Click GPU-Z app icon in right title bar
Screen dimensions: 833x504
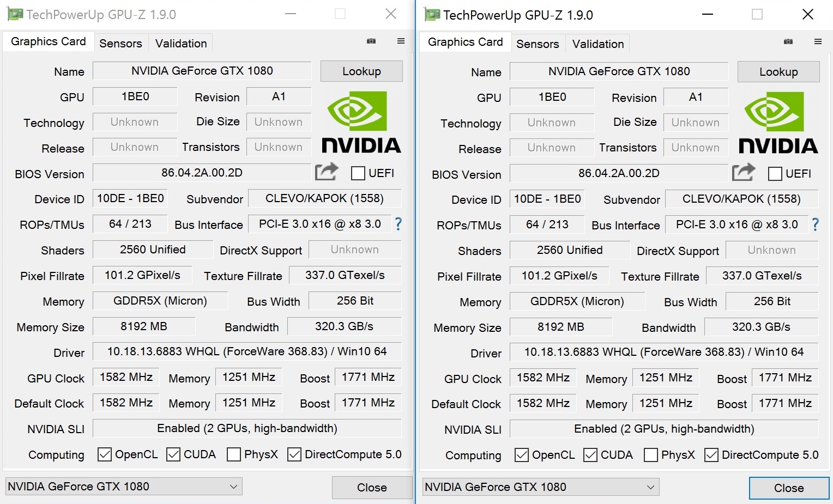pyautogui.click(x=432, y=15)
